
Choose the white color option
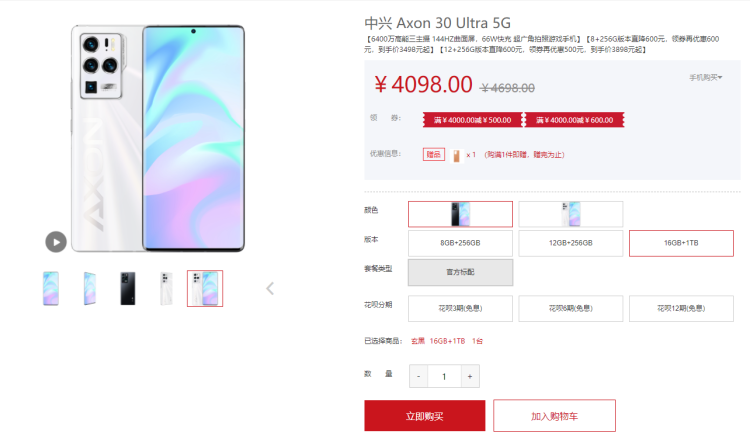tap(571, 214)
